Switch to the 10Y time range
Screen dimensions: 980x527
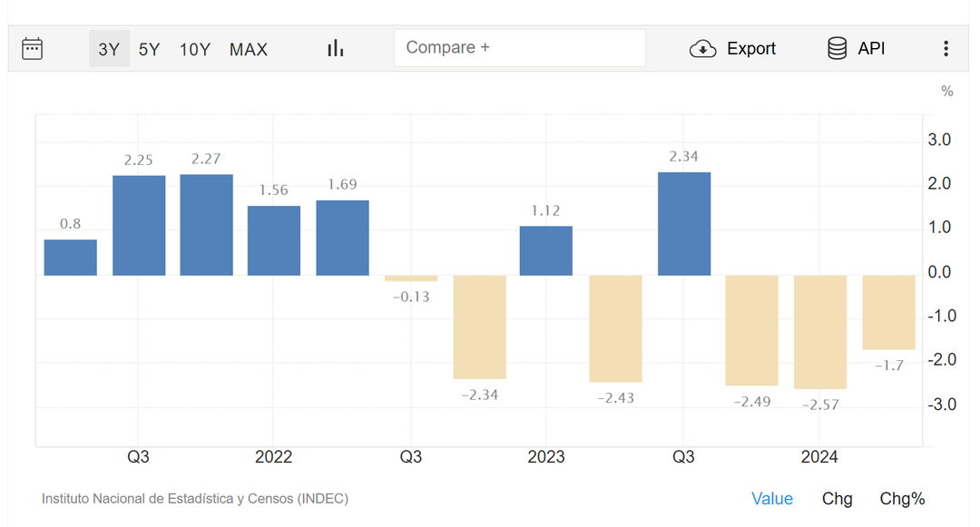[x=194, y=49]
